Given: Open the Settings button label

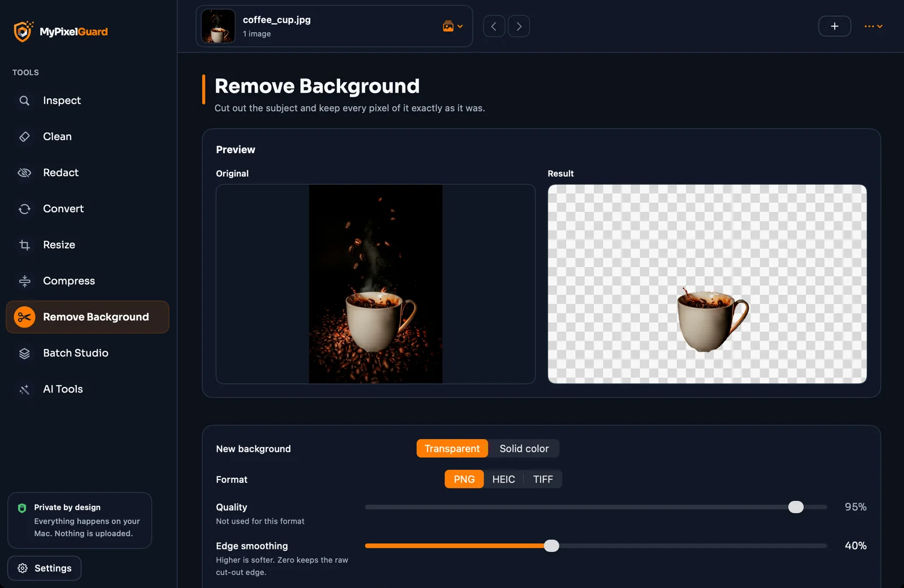Looking at the screenshot, I should (x=53, y=568).
